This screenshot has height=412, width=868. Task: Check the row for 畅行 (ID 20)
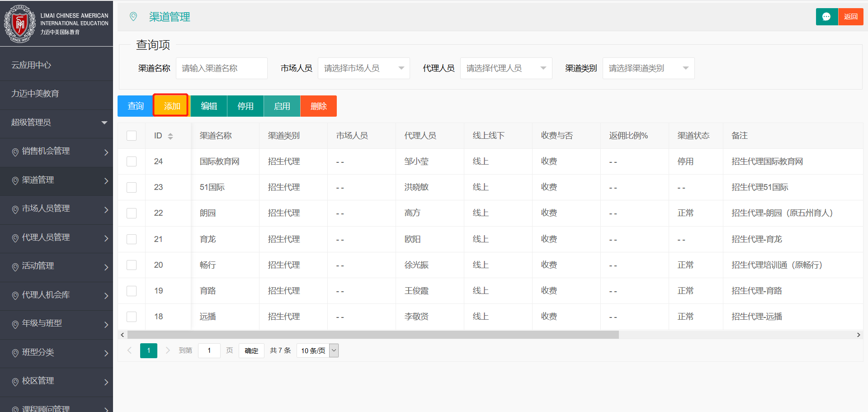(132, 265)
